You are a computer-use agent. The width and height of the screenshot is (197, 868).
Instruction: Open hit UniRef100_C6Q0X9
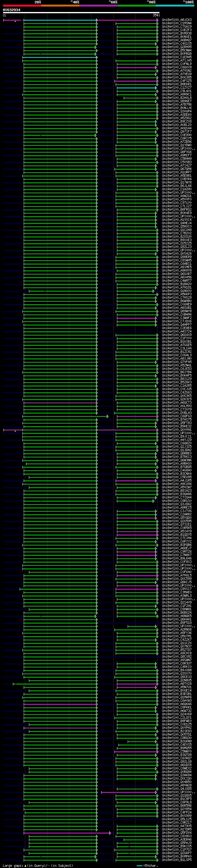[x=177, y=67]
